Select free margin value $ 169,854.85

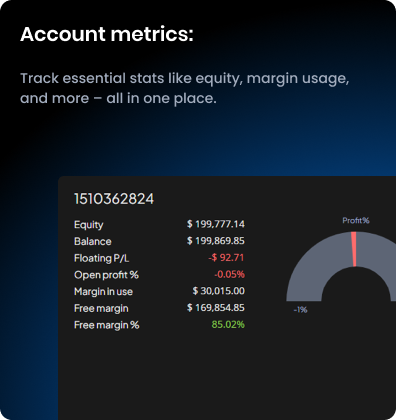pyautogui.click(x=216, y=307)
